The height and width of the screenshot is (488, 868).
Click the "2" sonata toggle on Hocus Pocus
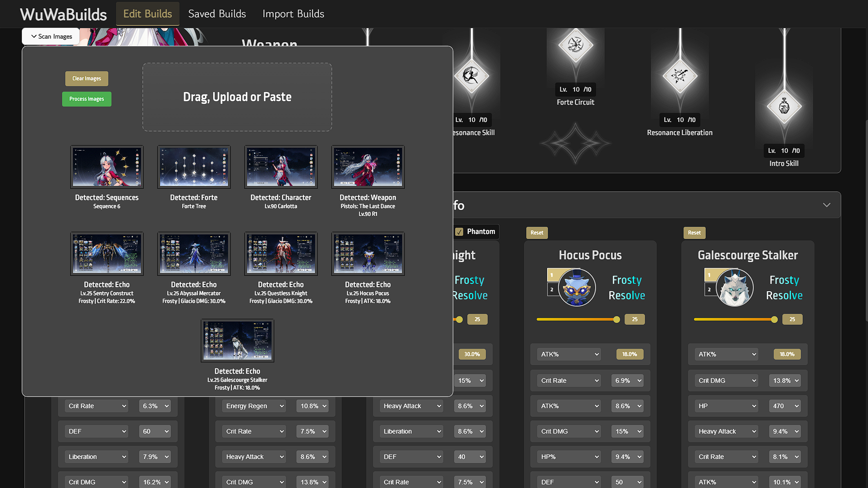tap(552, 288)
